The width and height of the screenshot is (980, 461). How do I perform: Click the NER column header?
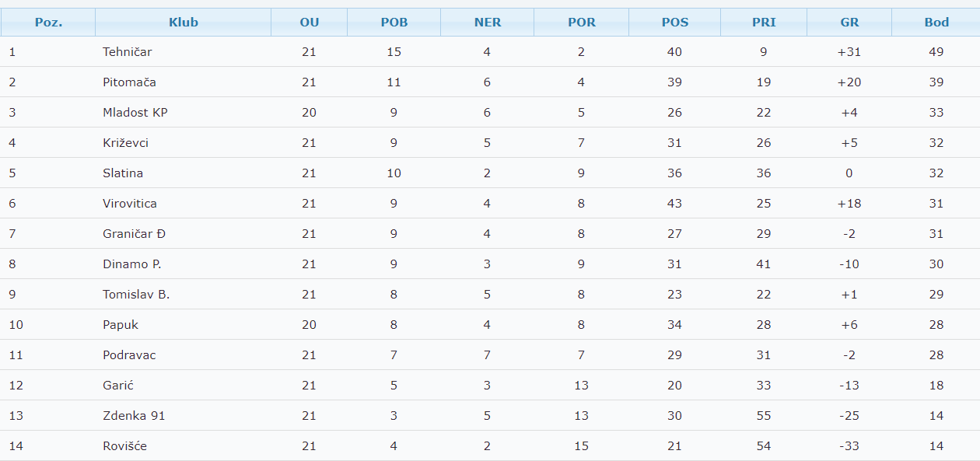pyautogui.click(x=488, y=23)
